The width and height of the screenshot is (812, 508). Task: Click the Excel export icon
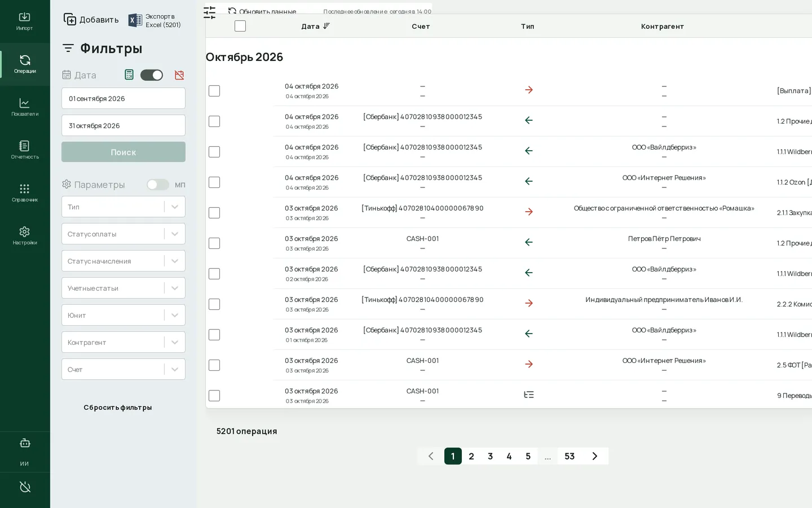coord(135,20)
